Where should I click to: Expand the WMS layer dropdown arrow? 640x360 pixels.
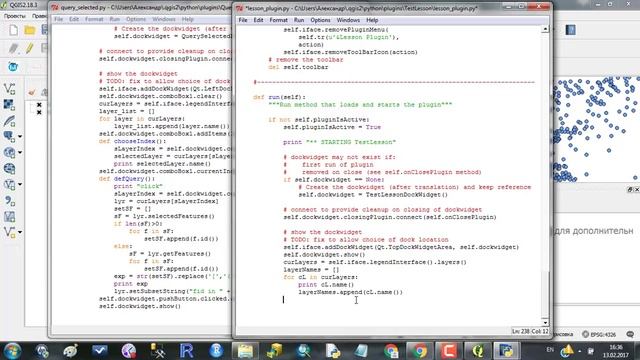(20, 153)
